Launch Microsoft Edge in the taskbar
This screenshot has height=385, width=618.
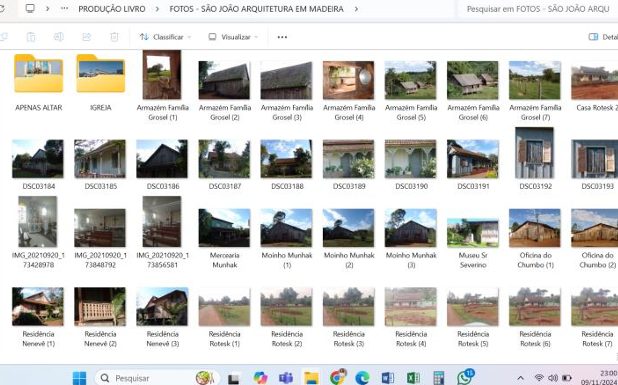tap(362, 378)
